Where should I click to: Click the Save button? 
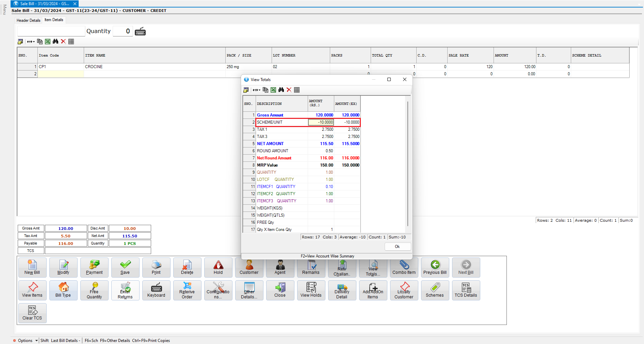[x=125, y=267]
